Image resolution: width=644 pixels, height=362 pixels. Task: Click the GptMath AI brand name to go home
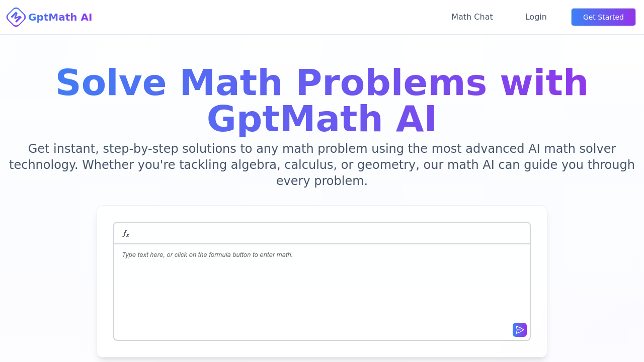60,17
